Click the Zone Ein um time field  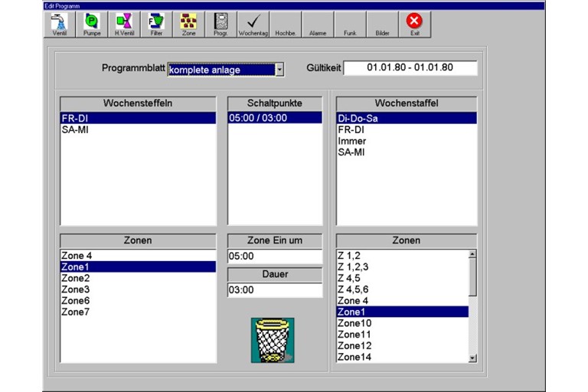coord(274,256)
